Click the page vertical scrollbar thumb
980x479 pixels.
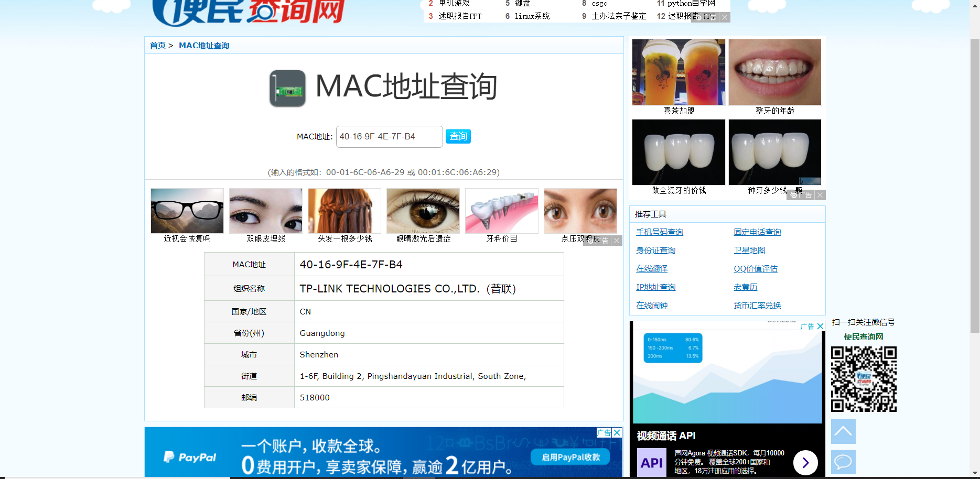(x=975, y=186)
